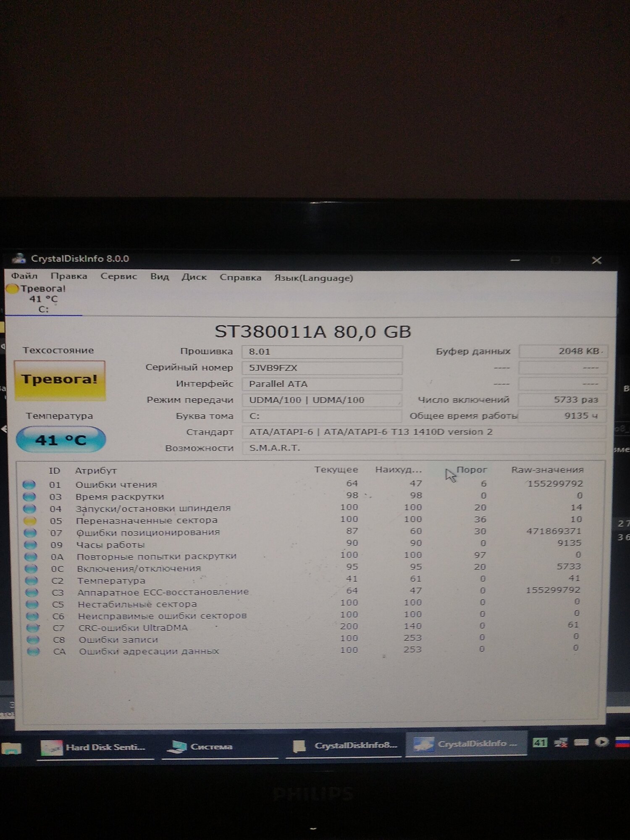Viewport: 630px width, 840px height.
Task: Click the CrystalDiskInfo title bar icon
Action: (18, 258)
